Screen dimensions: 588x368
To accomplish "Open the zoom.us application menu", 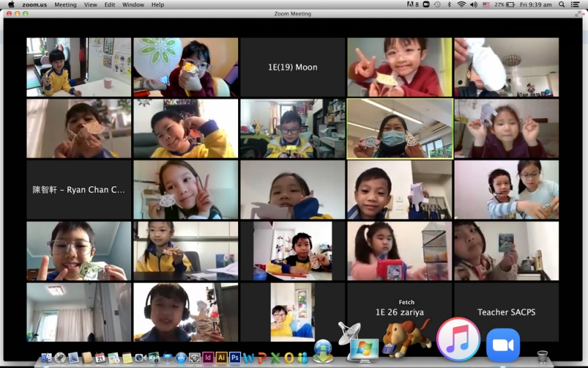I will 34,4.
